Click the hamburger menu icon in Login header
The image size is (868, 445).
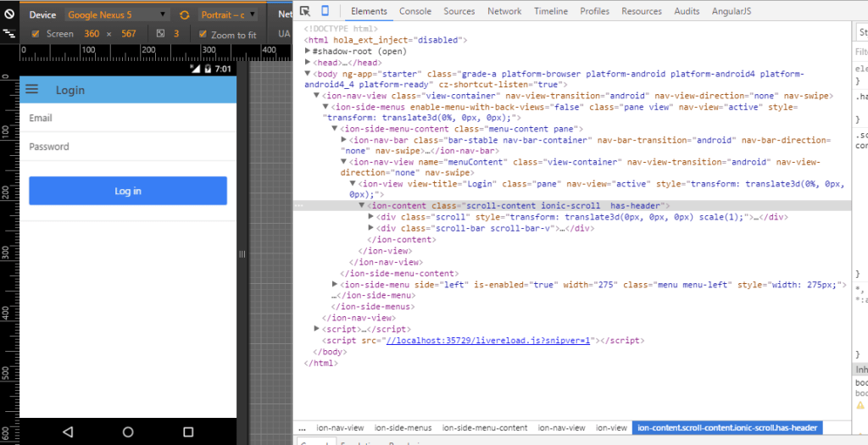(x=32, y=90)
